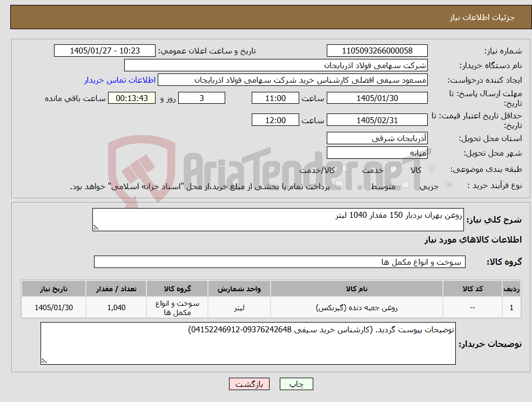Click the کد کالا column header
The height and width of the screenshot is (402, 532).
pyautogui.click(x=472, y=289)
